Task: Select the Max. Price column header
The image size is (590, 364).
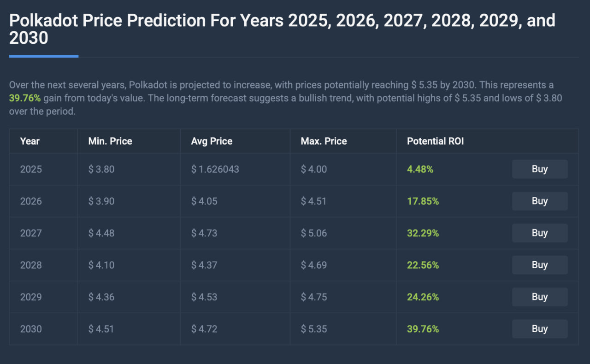Action: click(x=324, y=141)
